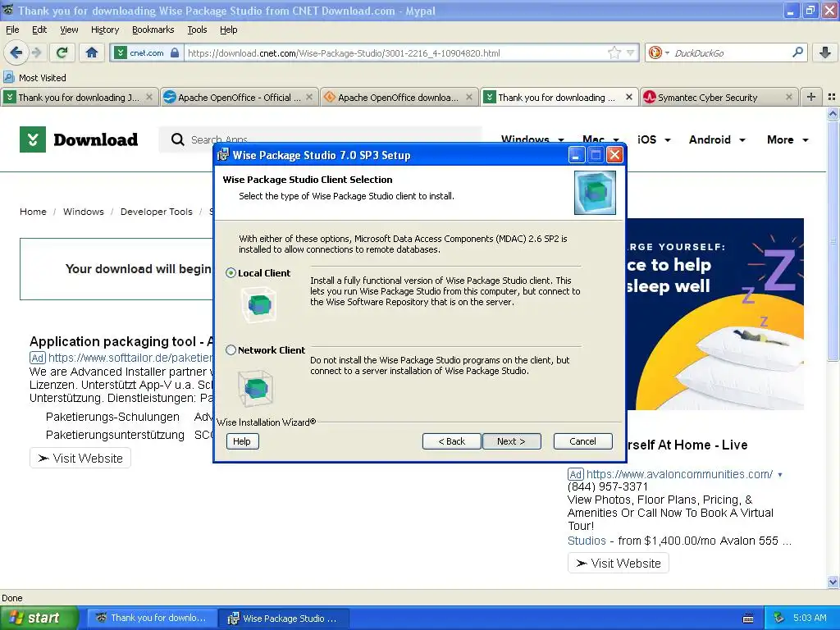The width and height of the screenshot is (840, 630).
Task: Open the tab groups grid icon
Action: 832,97
